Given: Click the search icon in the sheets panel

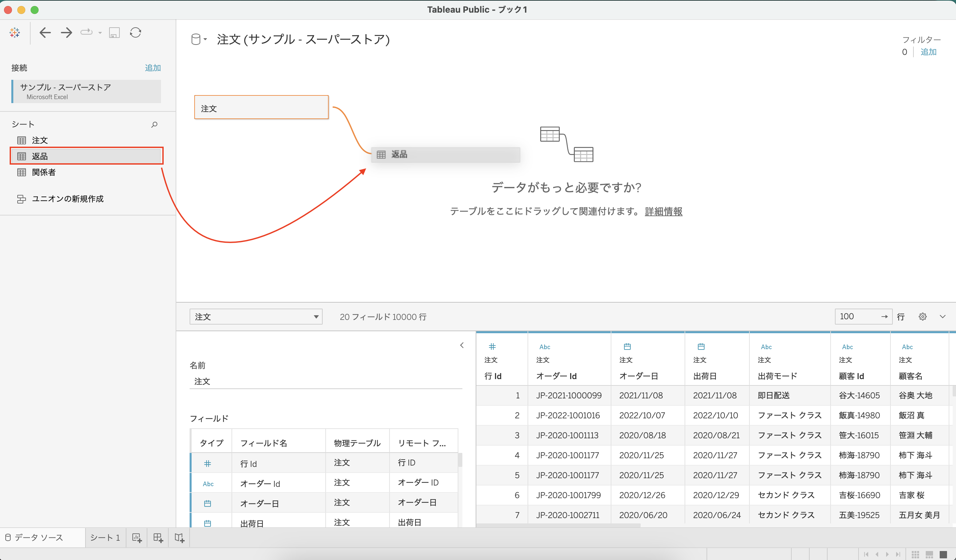Looking at the screenshot, I should (x=154, y=124).
